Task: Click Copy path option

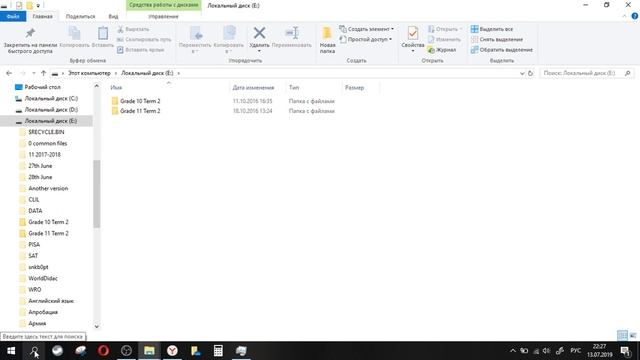Action: pyautogui.click(x=144, y=40)
